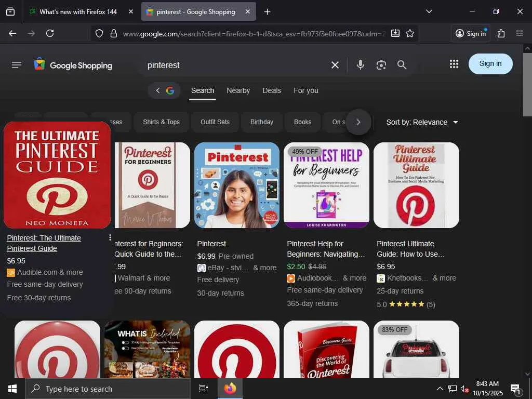This screenshot has height=399, width=532.
Task: Filter results by Outfit Sets
Action: (215, 122)
